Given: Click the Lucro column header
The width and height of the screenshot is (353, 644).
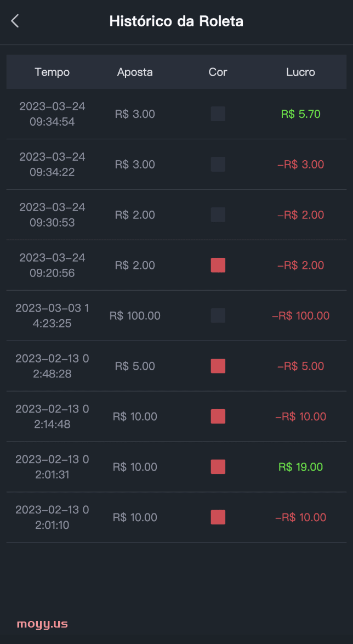Looking at the screenshot, I should 301,72.
